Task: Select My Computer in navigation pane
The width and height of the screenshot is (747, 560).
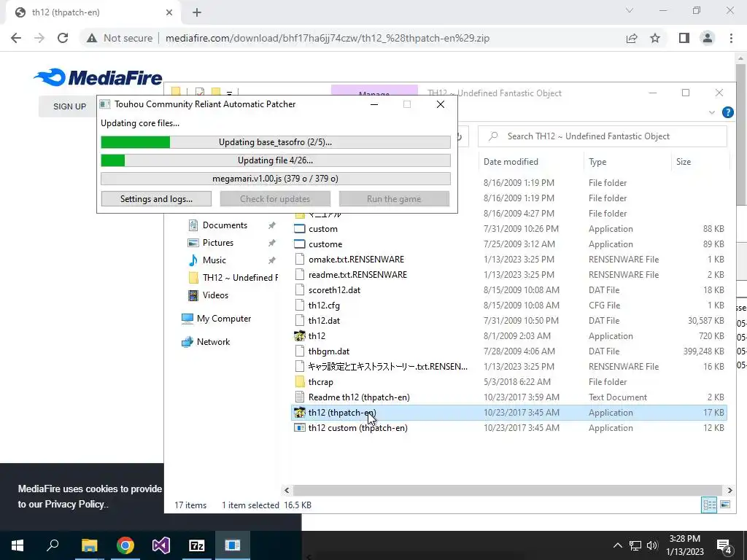Action: click(x=223, y=319)
